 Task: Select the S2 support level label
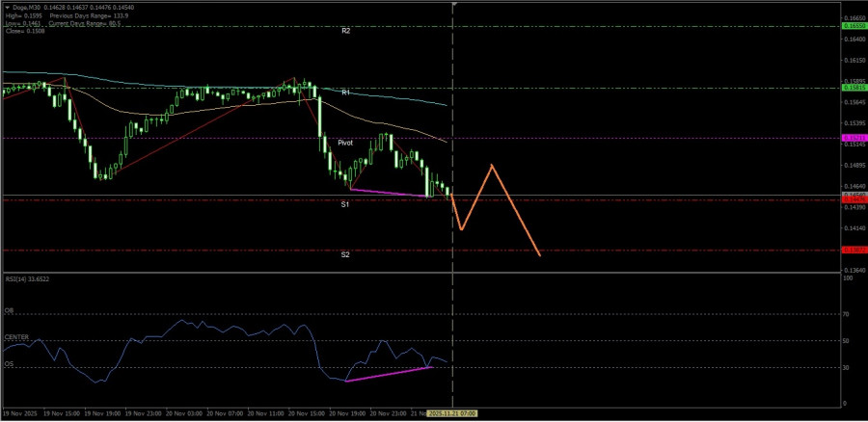(x=345, y=255)
